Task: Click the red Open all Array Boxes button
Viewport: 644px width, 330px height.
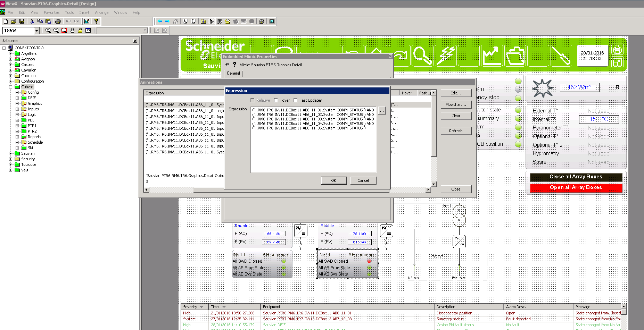Action: [576, 188]
